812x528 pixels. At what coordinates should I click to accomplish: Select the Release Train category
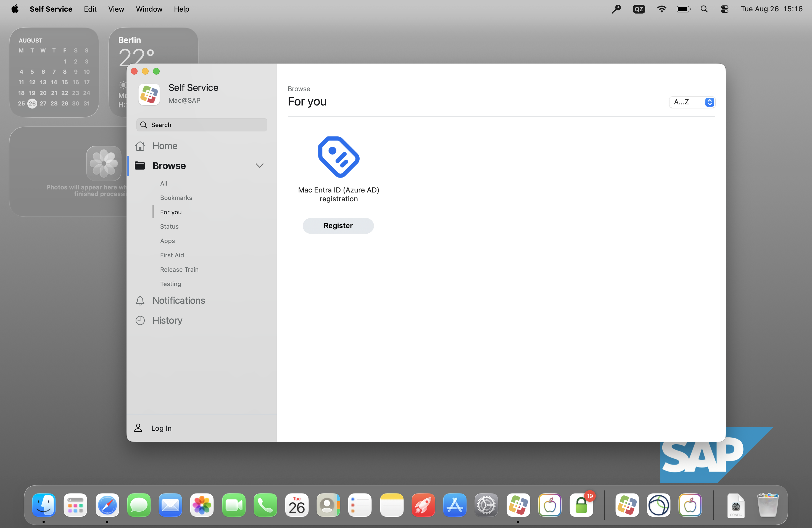tap(179, 270)
